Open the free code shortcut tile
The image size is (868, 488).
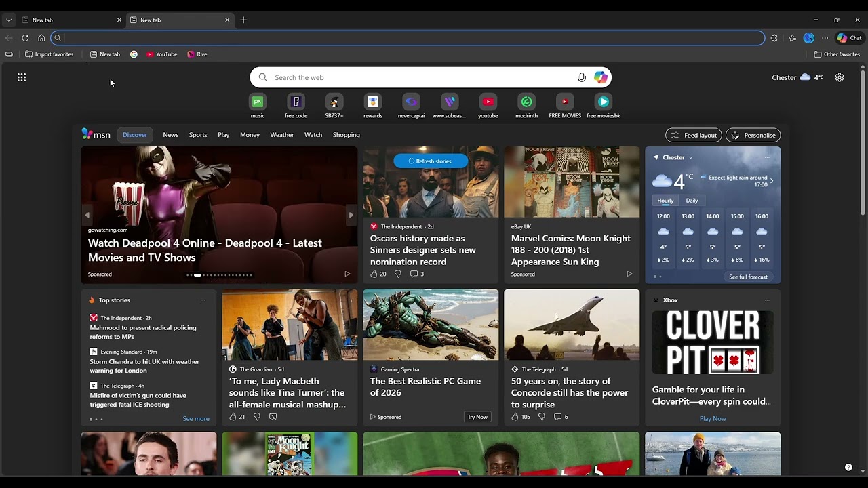pos(296,102)
